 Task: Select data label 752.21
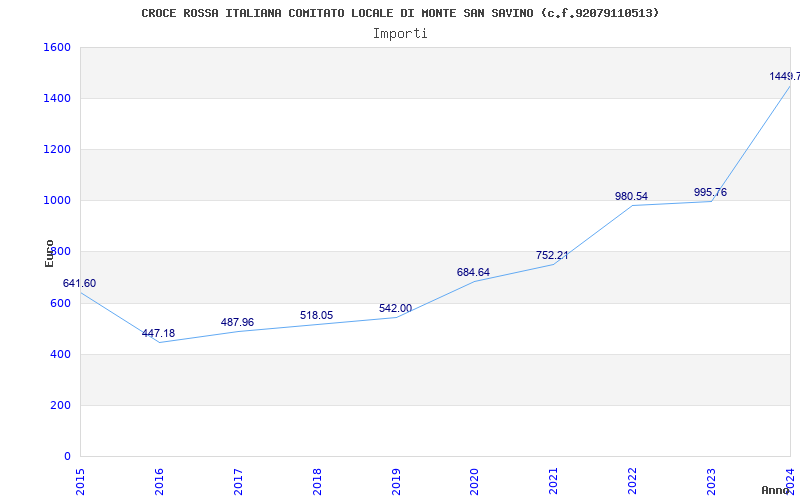552,255
